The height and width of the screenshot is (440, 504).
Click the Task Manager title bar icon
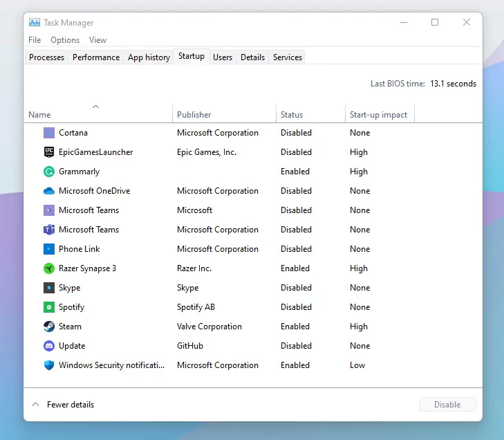coord(35,23)
